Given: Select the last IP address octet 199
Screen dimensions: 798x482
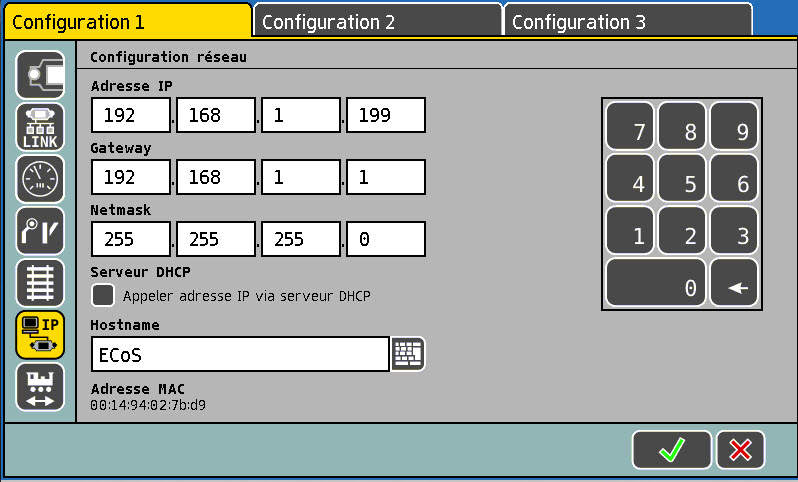Looking at the screenshot, I should 385,116.
